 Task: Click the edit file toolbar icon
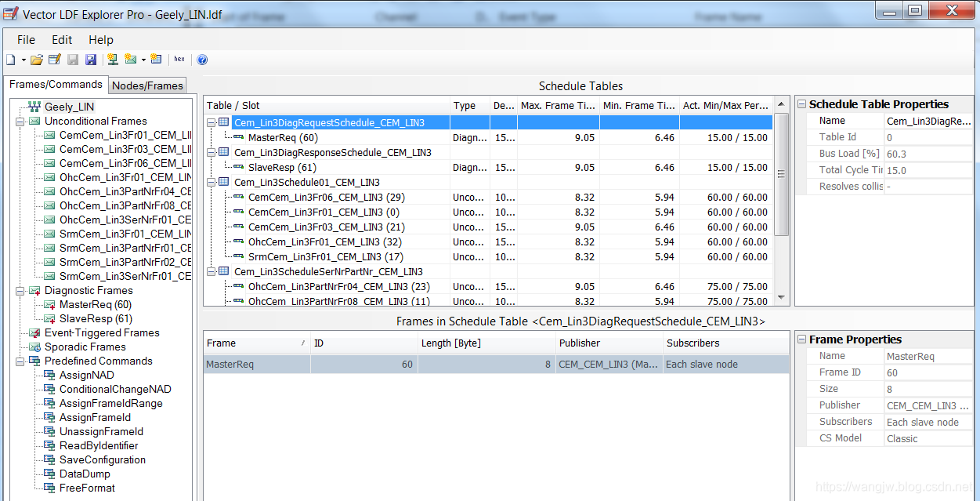point(55,60)
